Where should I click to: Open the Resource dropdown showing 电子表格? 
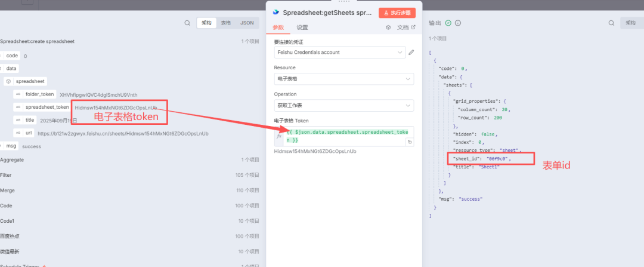[343, 79]
